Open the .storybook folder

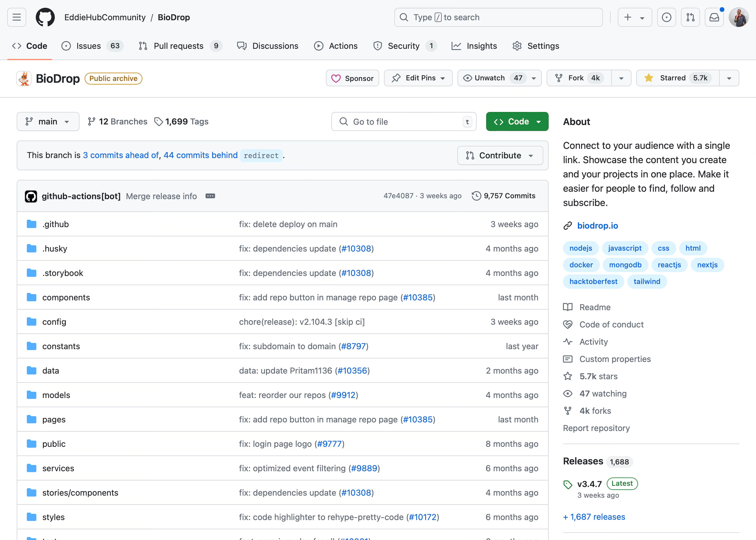pos(63,273)
